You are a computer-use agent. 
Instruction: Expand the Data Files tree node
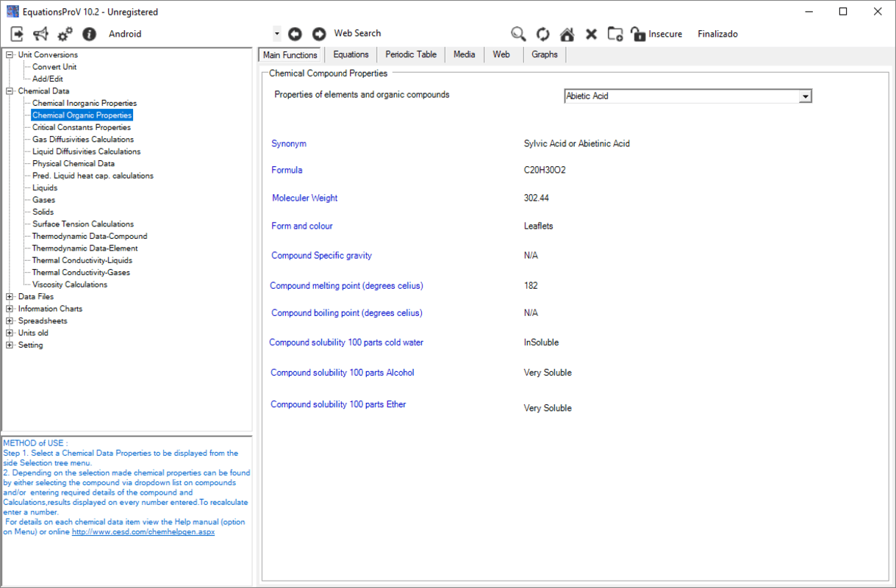click(10, 297)
